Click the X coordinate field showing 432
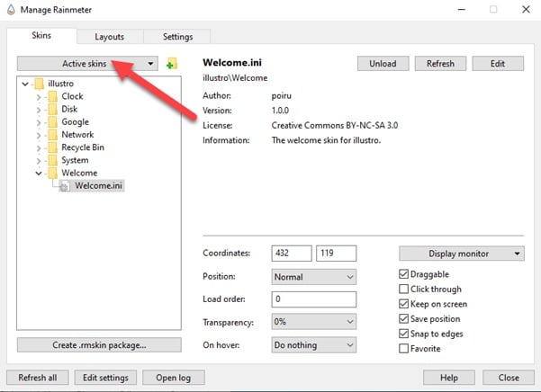 292,254
